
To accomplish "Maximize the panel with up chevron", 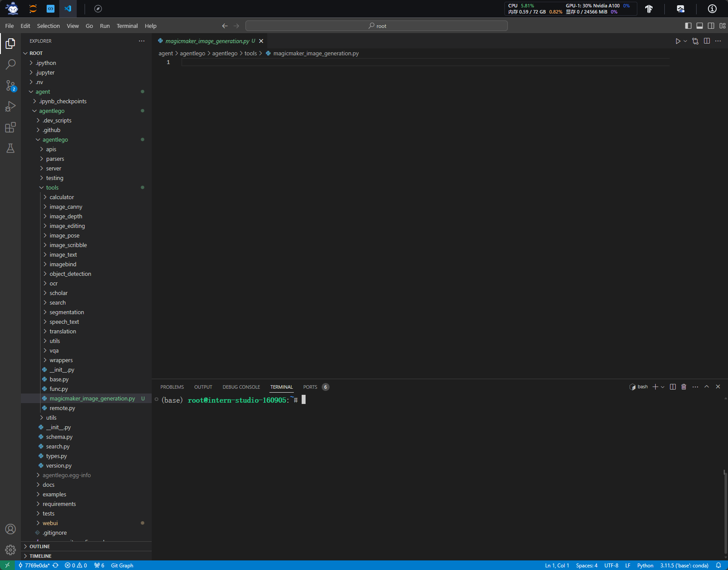I will click(707, 387).
